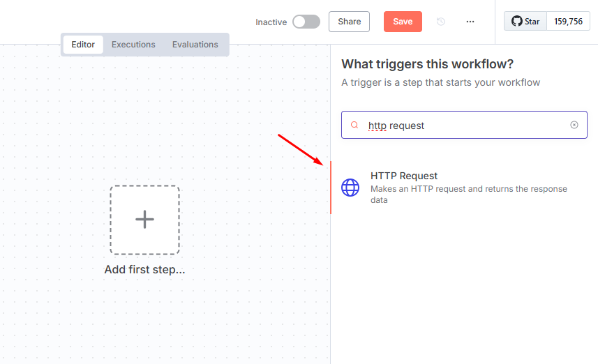Clear the search field with X icon
Image resolution: width=598 pixels, height=364 pixels.
pos(574,125)
